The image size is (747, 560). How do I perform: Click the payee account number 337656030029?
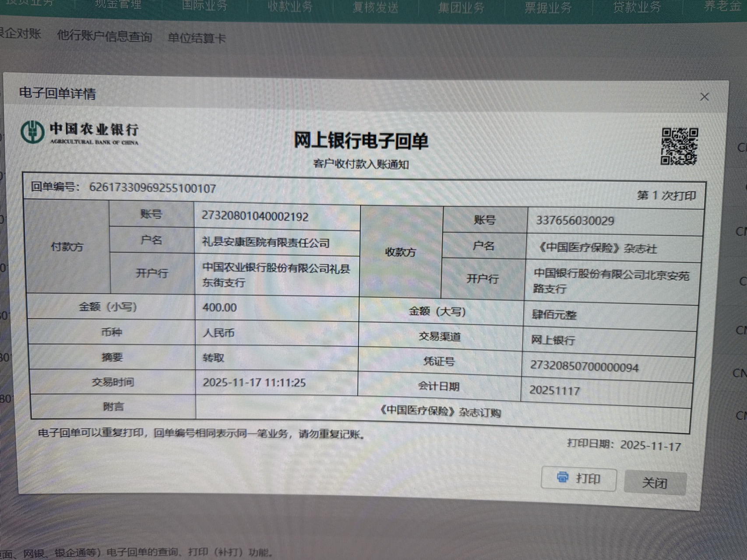[575, 221]
